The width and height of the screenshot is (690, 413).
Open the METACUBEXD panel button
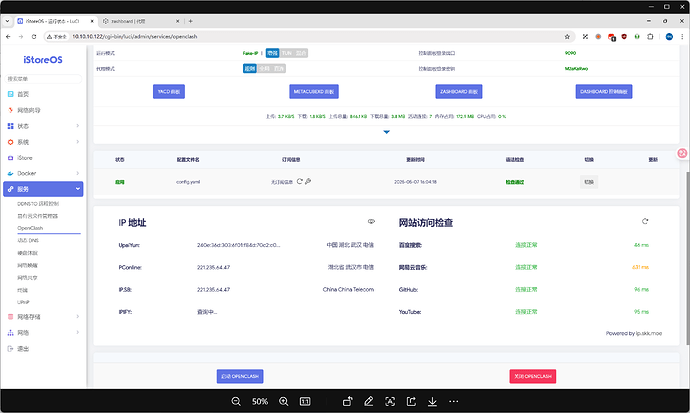[314, 91]
